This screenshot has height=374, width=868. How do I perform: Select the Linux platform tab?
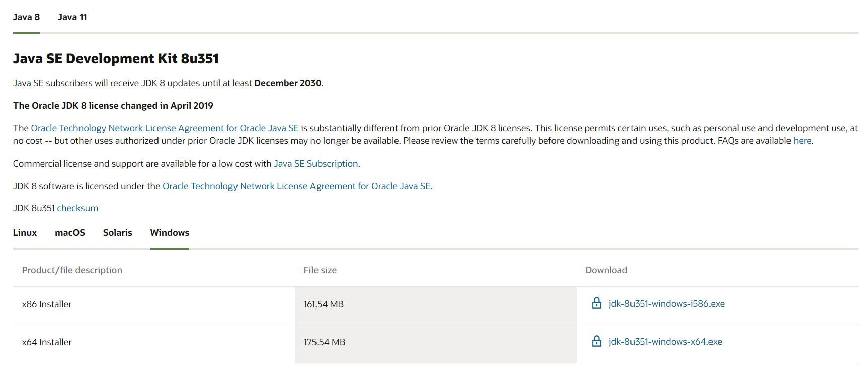pyautogui.click(x=25, y=233)
